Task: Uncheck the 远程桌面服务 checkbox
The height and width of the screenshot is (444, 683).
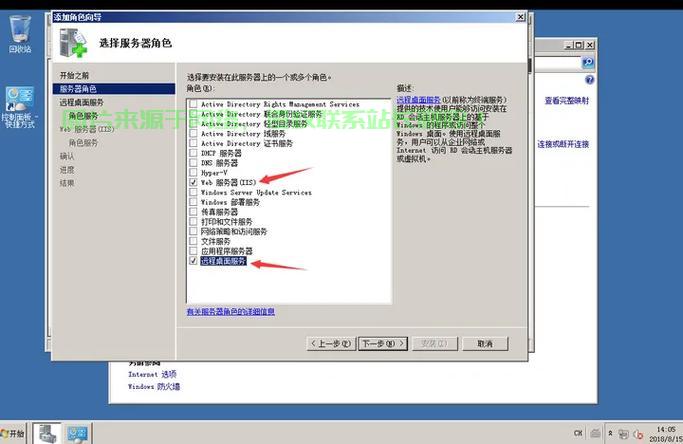Action: (x=193, y=261)
